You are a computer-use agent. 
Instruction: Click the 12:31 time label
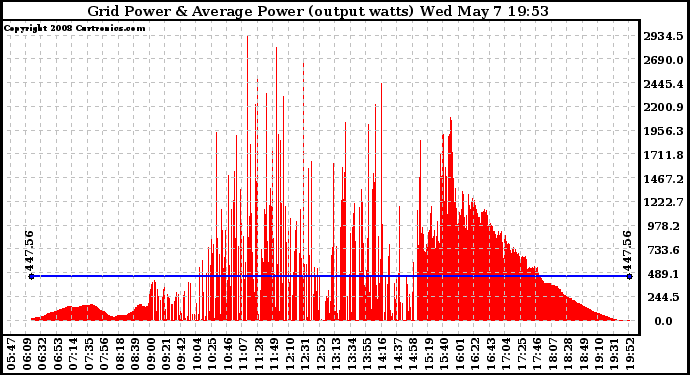pyautogui.click(x=305, y=354)
